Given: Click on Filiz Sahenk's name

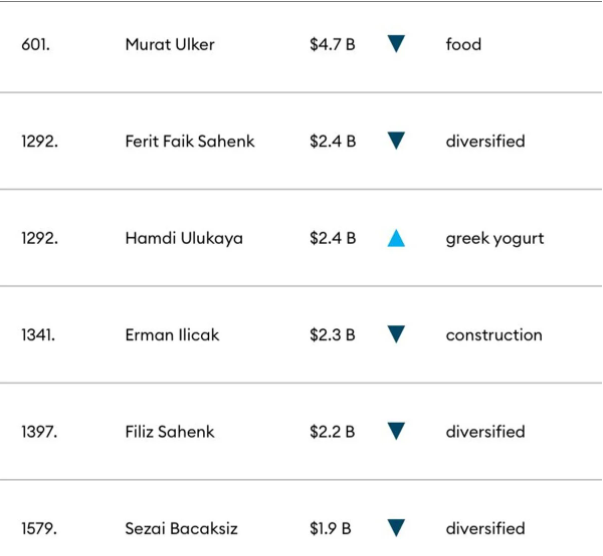Looking at the screenshot, I should click(x=170, y=432).
